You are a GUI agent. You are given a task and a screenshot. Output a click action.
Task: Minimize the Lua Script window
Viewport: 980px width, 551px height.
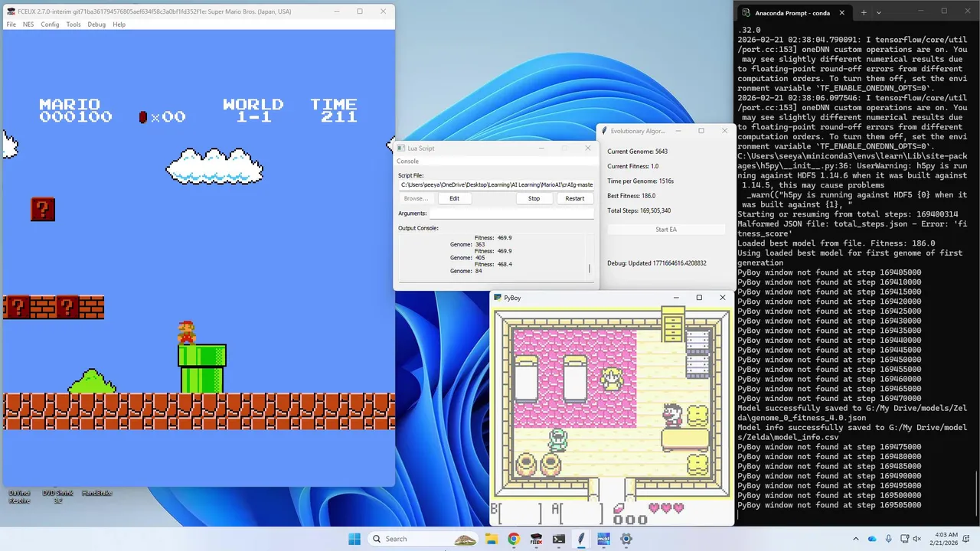tap(541, 148)
